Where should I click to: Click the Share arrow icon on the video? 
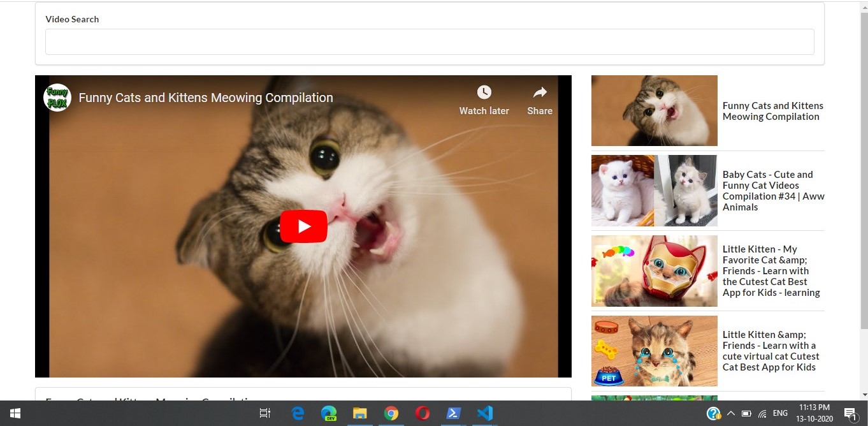[540, 92]
